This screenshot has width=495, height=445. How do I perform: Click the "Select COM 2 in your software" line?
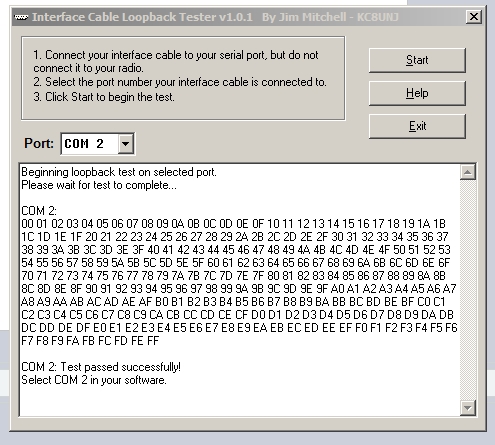pos(94,380)
